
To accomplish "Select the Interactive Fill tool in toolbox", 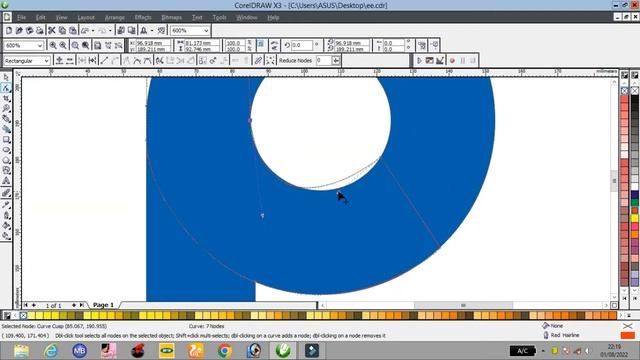I will click(x=6, y=236).
